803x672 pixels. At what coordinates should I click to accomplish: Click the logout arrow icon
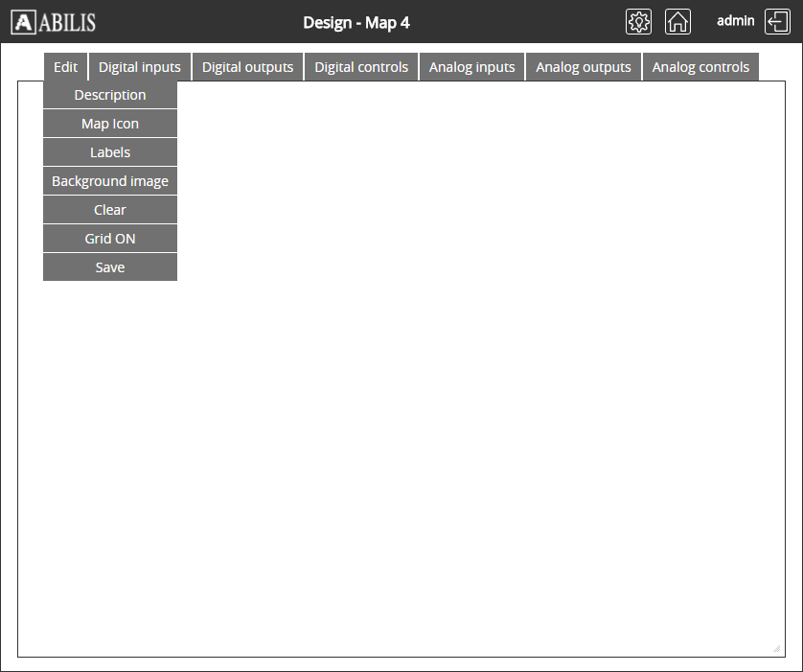[x=777, y=22]
